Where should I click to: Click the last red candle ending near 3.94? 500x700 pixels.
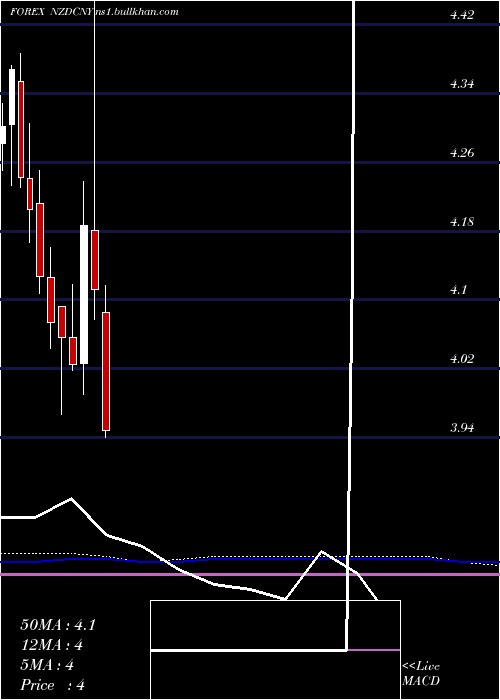pyautogui.click(x=106, y=371)
